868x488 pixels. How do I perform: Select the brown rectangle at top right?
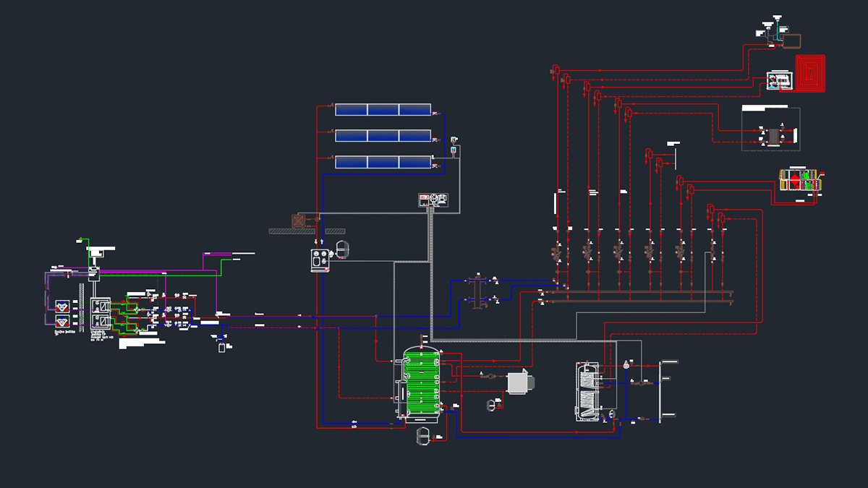(790, 39)
